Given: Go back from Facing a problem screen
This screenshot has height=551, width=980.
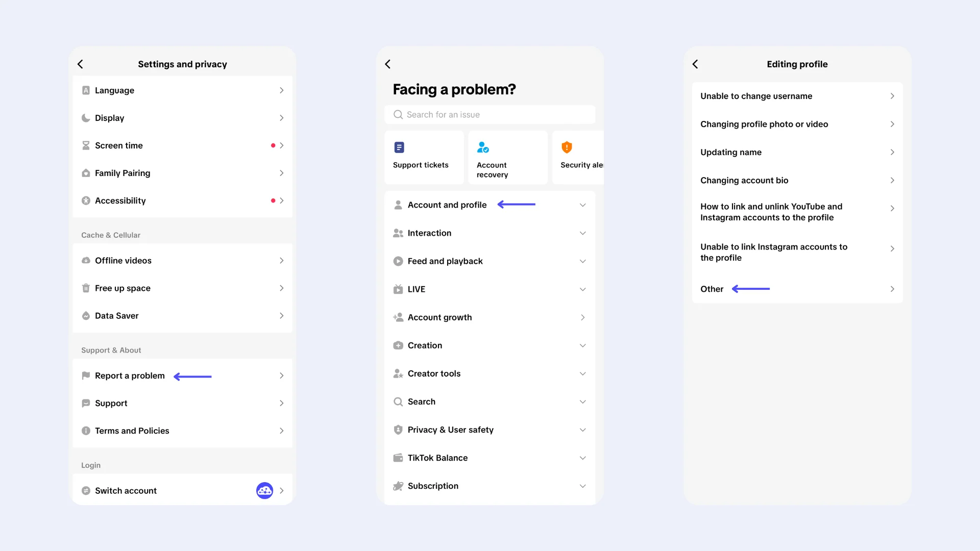Looking at the screenshot, I should (387, 64).
